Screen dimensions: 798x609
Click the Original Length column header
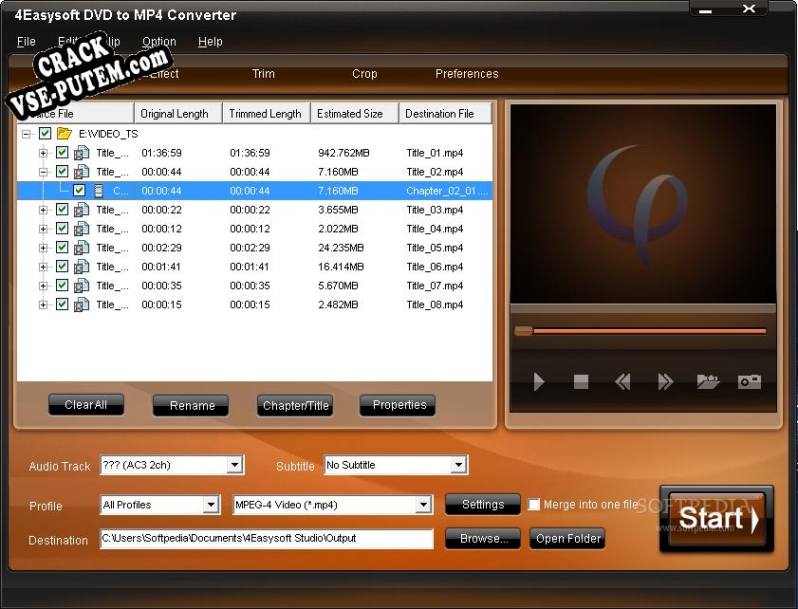coord(179,113)
